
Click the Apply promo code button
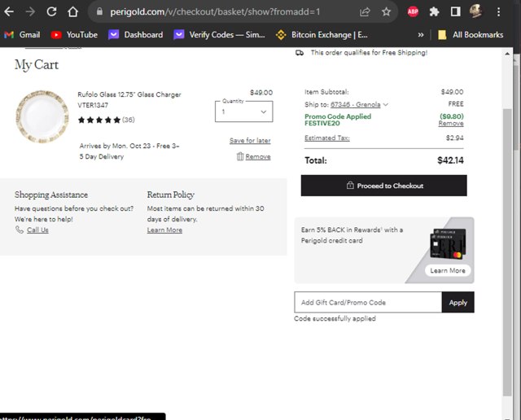coord(458,302)
